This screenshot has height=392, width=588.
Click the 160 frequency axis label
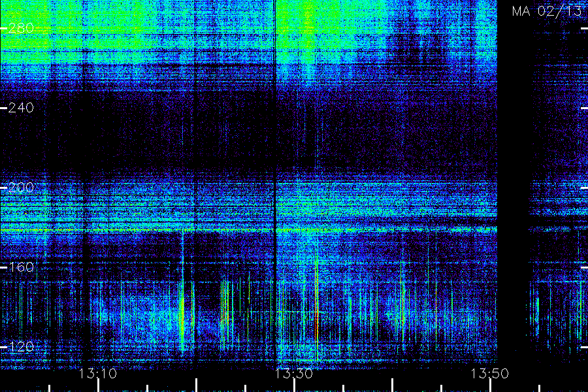tap(21, 267)
